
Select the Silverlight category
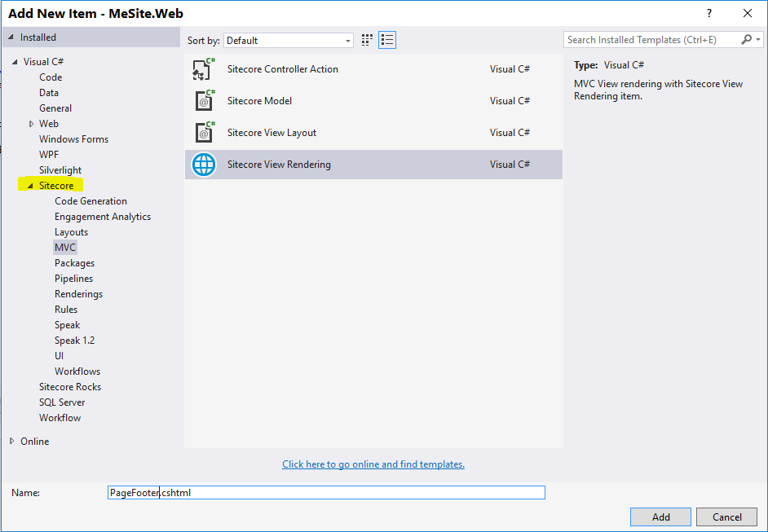(x=60, y=170)
